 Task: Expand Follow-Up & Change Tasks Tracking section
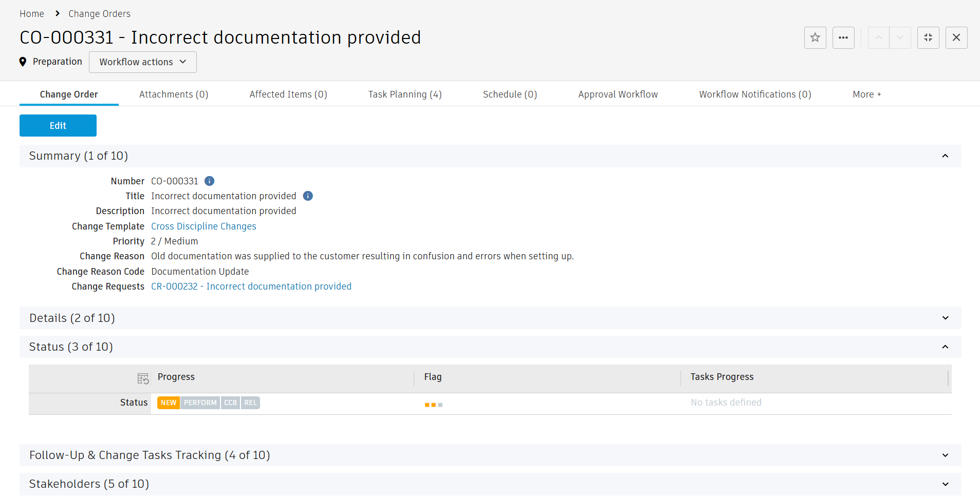[945, 455]
